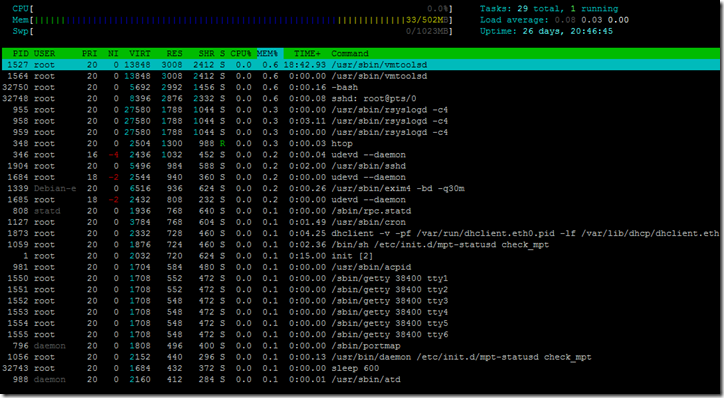Click the Mem usage meter bar
724x398 pixels.
(232, 20)
